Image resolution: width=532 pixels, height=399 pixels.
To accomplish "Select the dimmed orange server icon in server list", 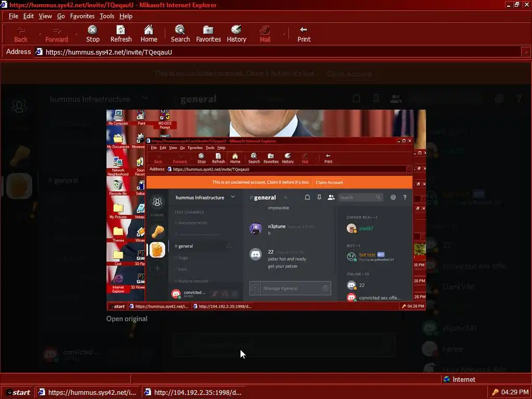I will tap(19, 186).
